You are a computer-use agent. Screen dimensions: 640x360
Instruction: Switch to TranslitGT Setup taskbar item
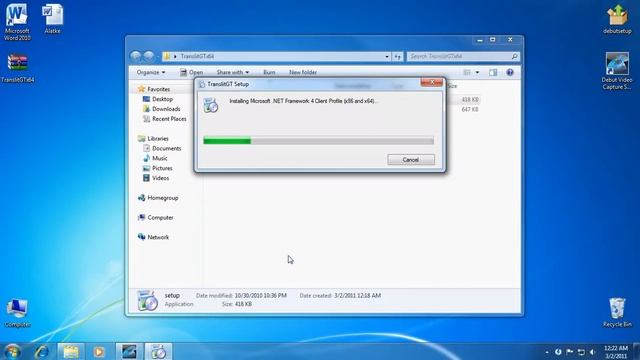pos(158,351)
